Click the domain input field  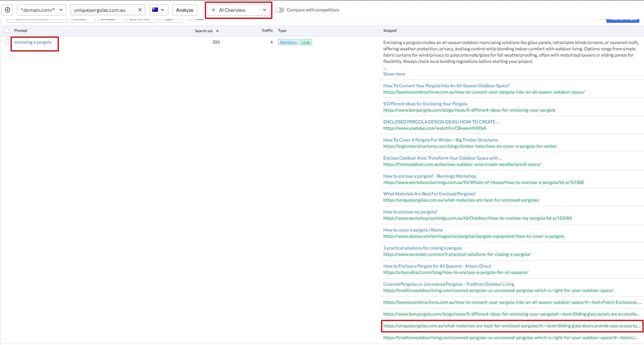coord(102,10)
